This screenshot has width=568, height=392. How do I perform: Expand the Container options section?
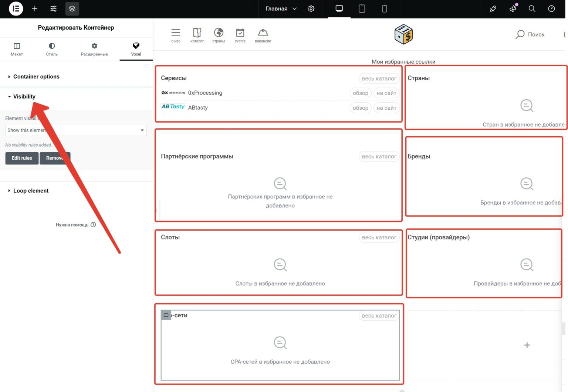(x=36, y=76)
